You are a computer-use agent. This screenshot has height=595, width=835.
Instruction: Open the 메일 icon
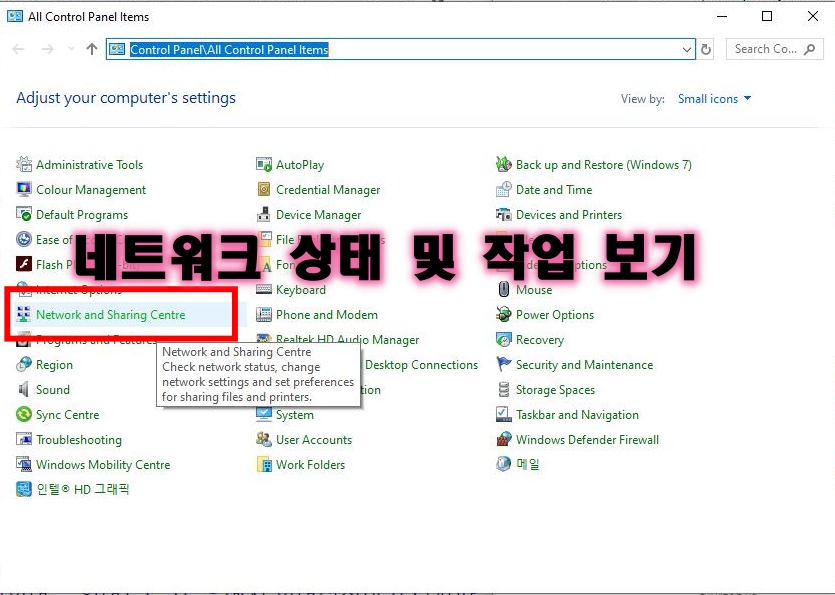coord(504,464)
